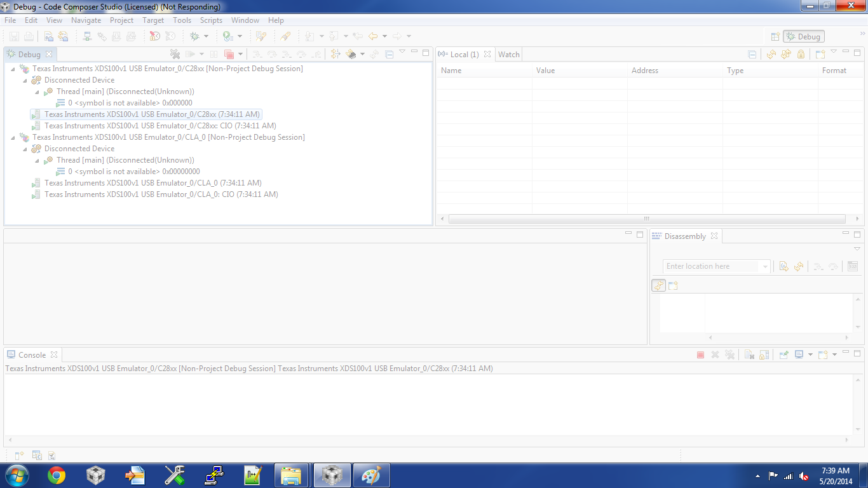The image size is (868, 488).
Task: Click the Save icon in the main toolbar
Action: tap(14, 36)
